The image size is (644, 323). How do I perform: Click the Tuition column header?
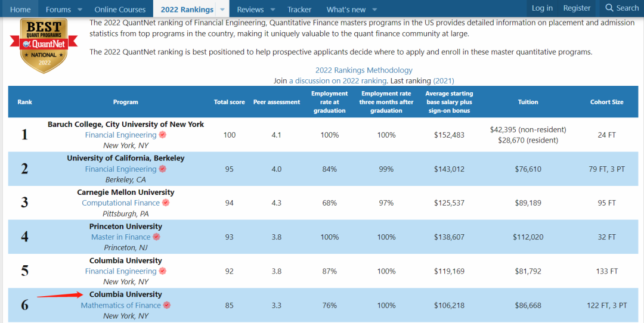tap(528, 102)
